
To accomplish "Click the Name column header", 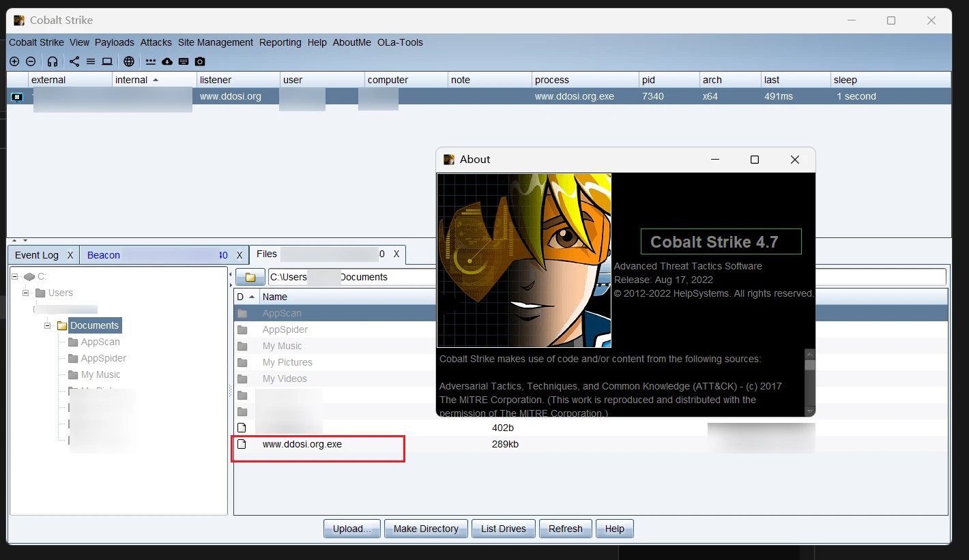I will 275,297.
